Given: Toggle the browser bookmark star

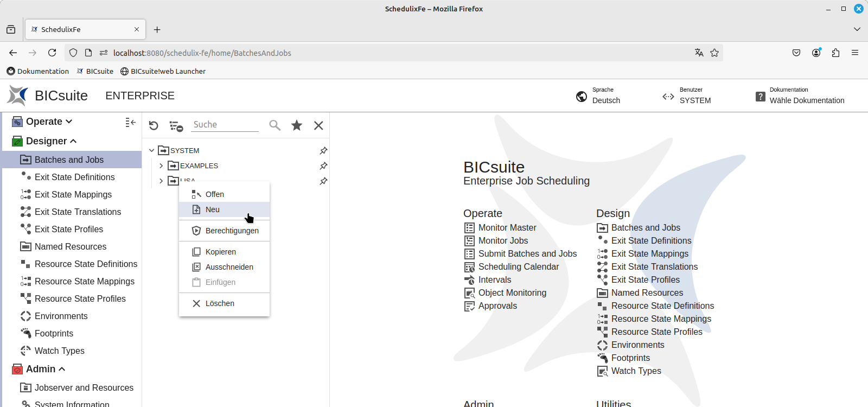Looking at the screenshot, I should click(714, 53).
